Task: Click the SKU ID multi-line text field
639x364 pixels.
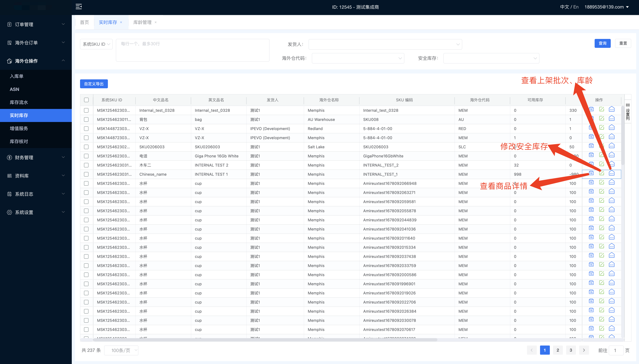Action: tap(192, 50)
